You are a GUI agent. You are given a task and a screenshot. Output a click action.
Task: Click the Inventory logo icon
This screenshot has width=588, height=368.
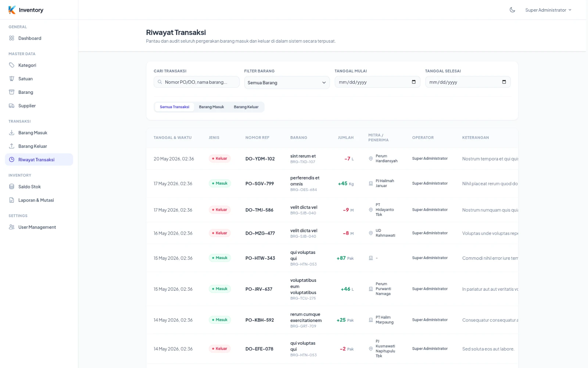click(12, 10)
